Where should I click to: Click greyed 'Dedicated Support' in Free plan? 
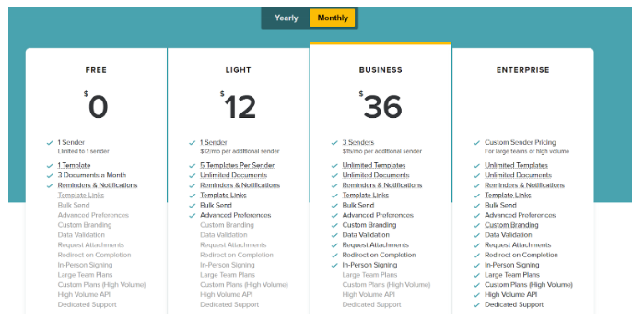click(x=88, y=304)
